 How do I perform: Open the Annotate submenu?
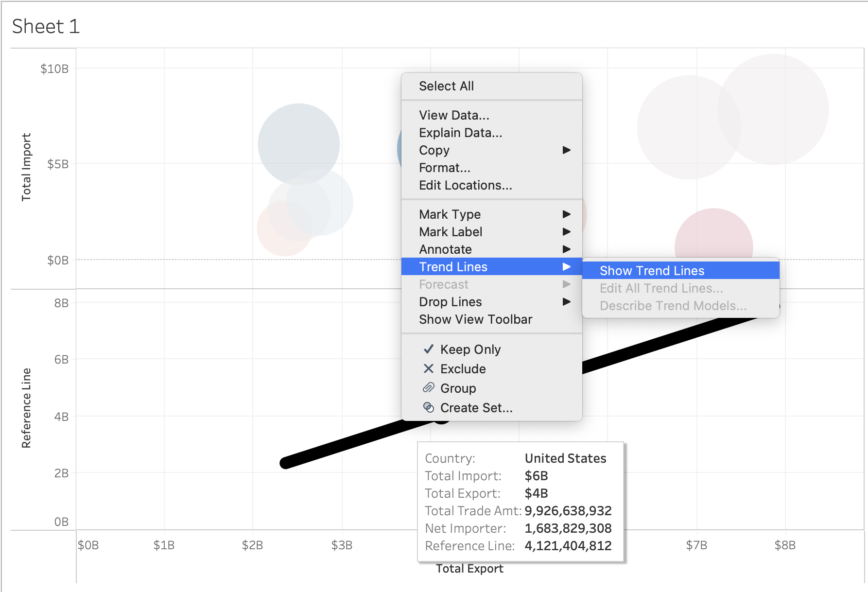coord(445,249)
